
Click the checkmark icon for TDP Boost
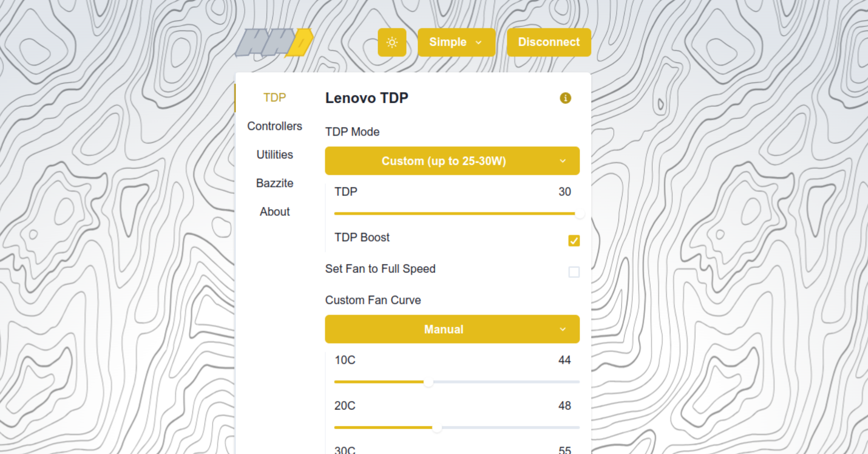[x=574, y=241]
